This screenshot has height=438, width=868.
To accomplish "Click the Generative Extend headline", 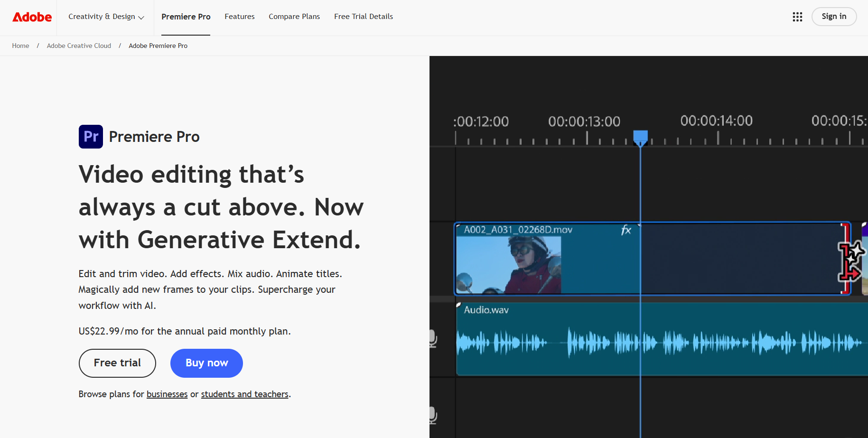I will tap(221, 207).
